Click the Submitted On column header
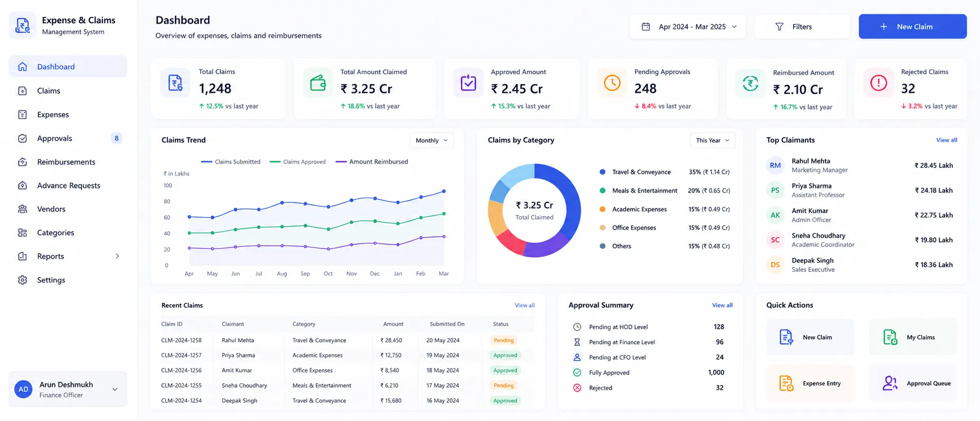Screen dimensions: 980x421 (x=447, y=324)
